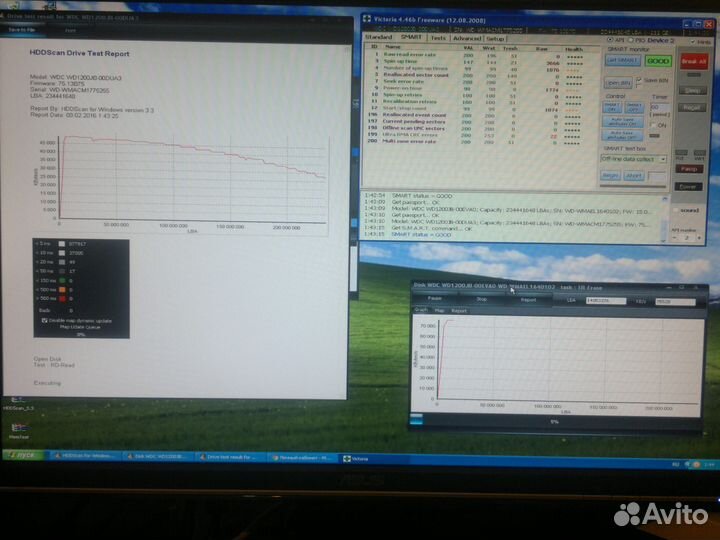Toggle Disable map dynamic update checkbox

pyautogui.click(x=45, y=321)
